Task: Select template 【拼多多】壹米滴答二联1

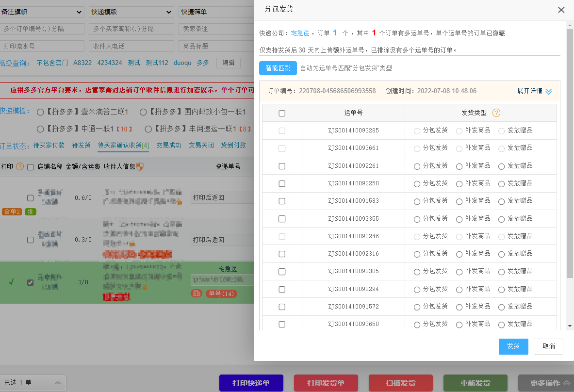Action: tap(40, 113)
